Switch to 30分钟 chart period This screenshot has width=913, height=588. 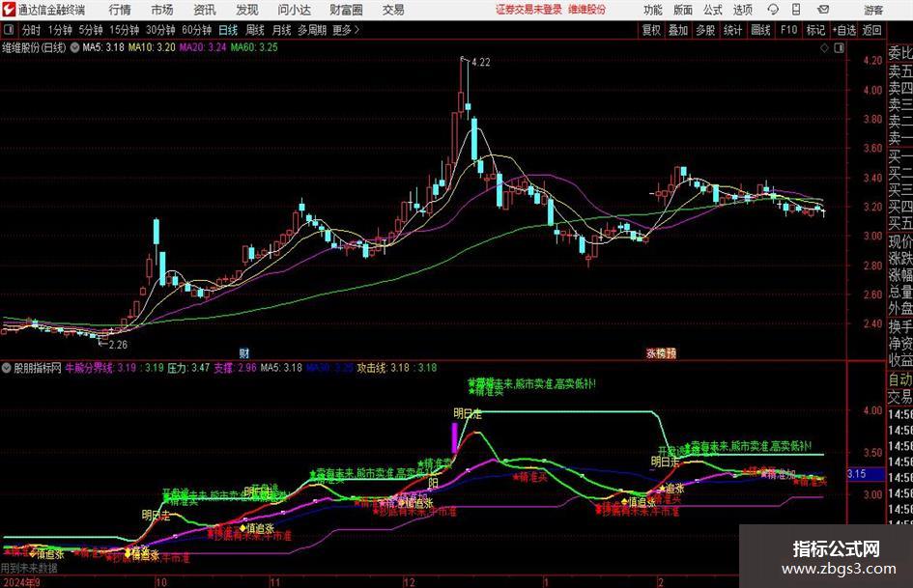160,30
